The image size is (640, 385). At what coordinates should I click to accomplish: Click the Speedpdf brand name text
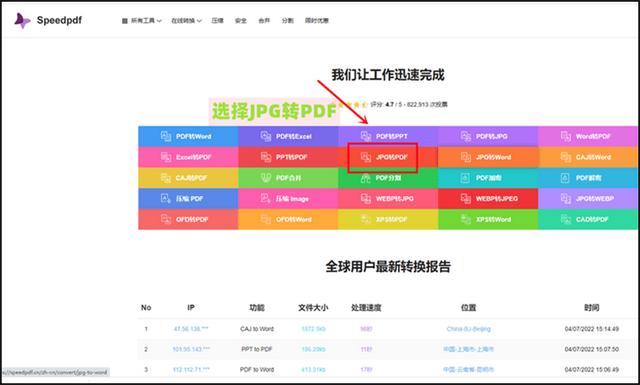point(59,20)
